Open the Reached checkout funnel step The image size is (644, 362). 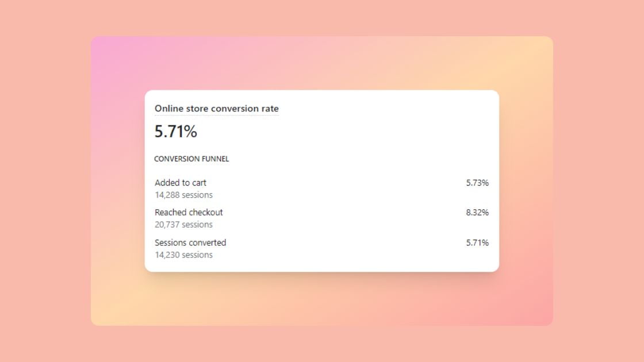(x=189, y=212)
